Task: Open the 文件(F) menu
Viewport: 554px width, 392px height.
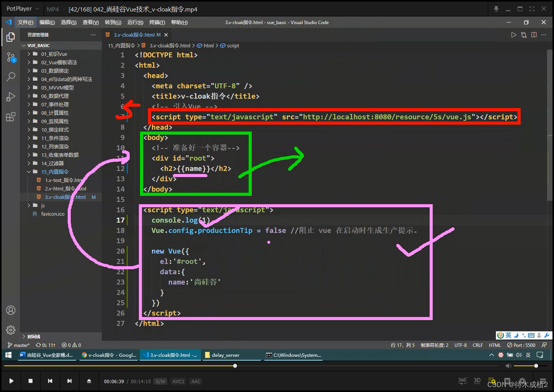Action: 25,22
